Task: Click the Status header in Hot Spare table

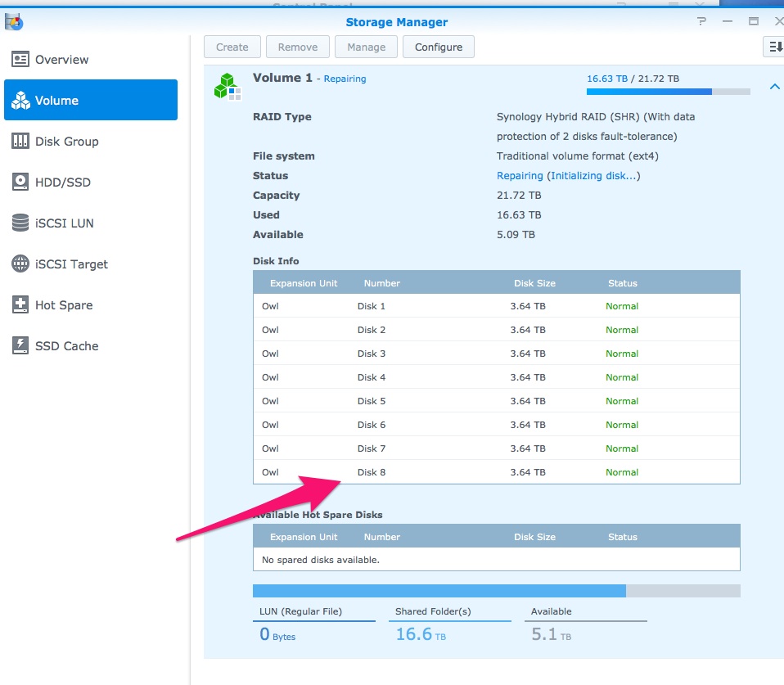Action: pyautogui.click(x=623, y=537)
